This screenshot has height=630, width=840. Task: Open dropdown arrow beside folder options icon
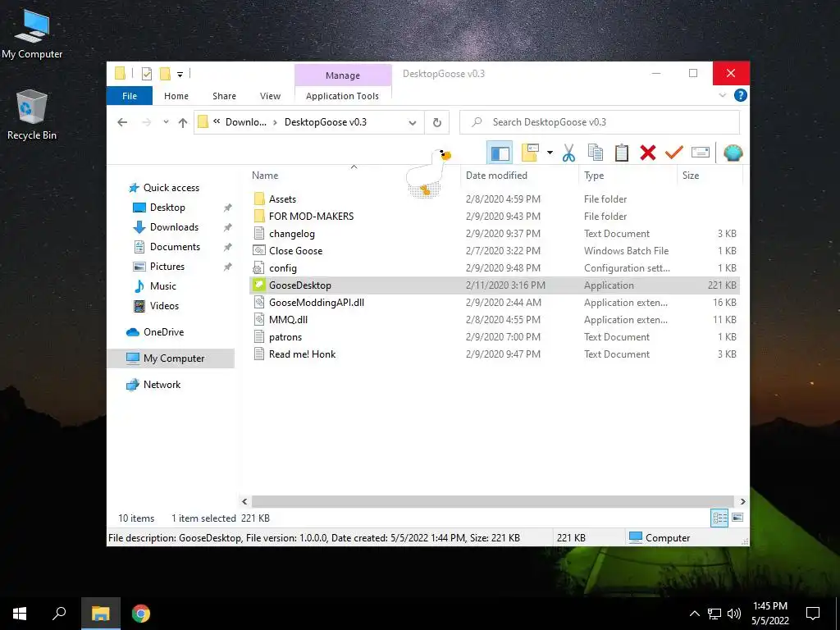pyautogui.click(x=550, y=153)
